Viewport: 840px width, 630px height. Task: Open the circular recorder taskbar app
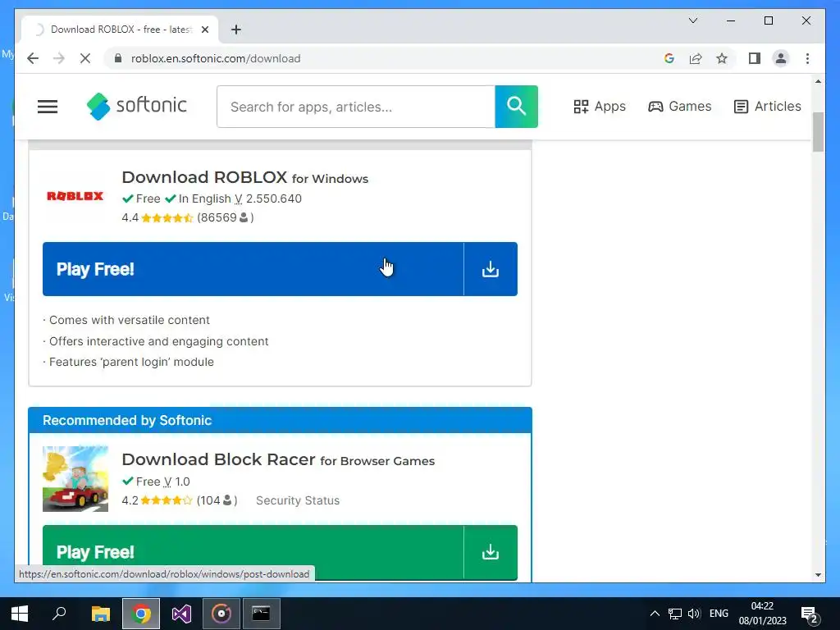click(x=221, y=614)
